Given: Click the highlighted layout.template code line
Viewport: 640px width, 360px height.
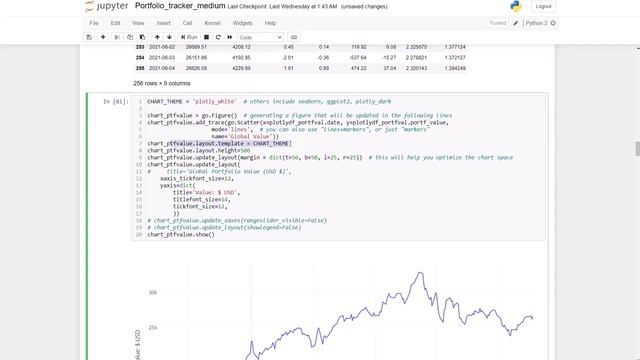Looking at the screenshot, I should pyautogui.click(x=219, y=144).
